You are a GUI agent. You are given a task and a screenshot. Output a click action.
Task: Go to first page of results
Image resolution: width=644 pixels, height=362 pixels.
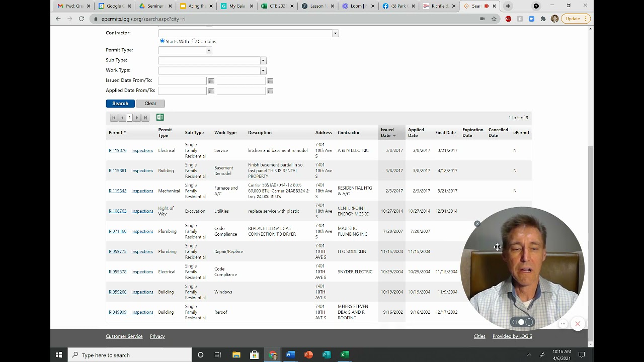coord(114,118)
